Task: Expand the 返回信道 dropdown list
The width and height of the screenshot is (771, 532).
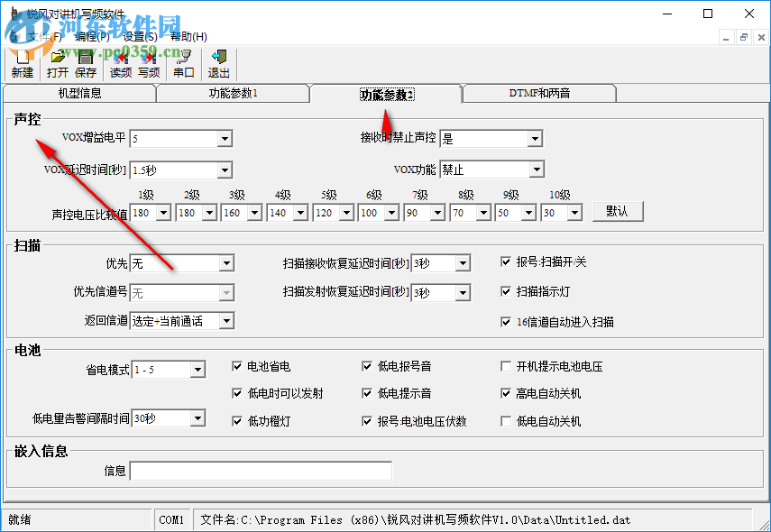Action: tap(227, 320)
